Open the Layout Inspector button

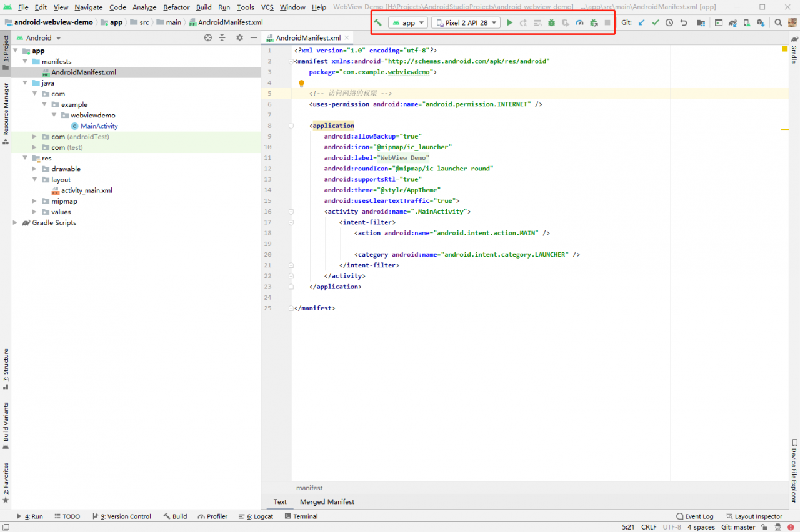pyautogui.click(x=754, y=516)
